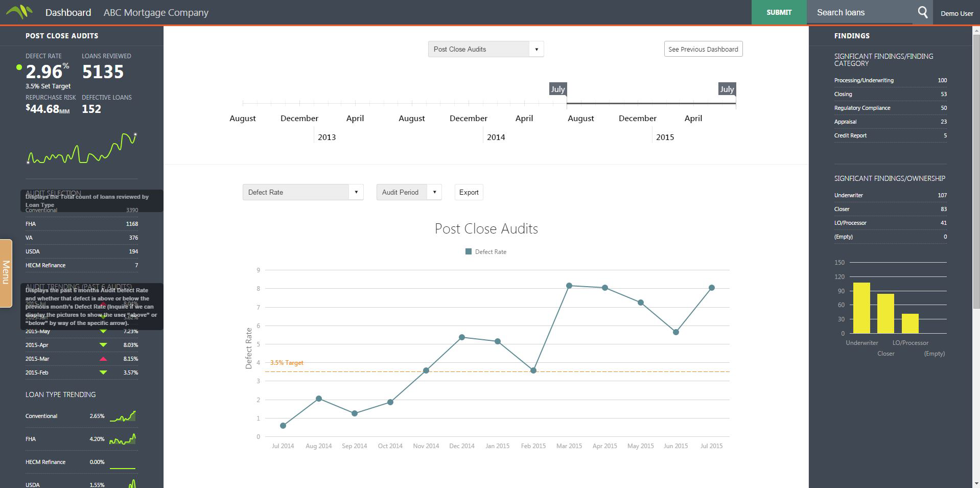980x488 pixels.
Task: Click the green SUBMIT button
Action: coord(779,12)
